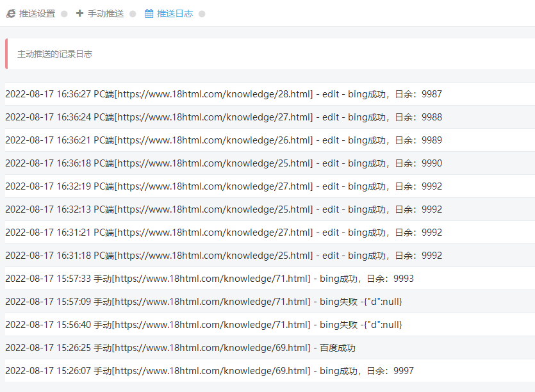The height and width of the screenshot is (392, 535).
Task: Click the 主动推送的记录日志 notice box
Action: pos(269,54)
